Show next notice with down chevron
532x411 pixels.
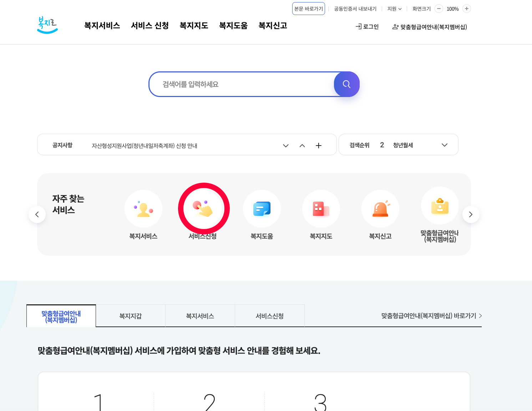point(286,146)
